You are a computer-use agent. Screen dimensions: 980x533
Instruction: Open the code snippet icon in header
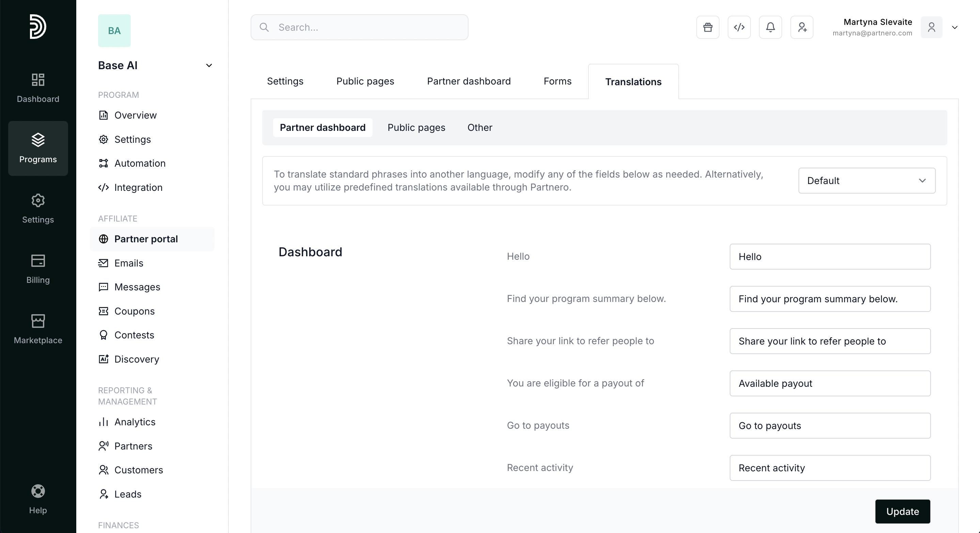[x=739, y=27]
